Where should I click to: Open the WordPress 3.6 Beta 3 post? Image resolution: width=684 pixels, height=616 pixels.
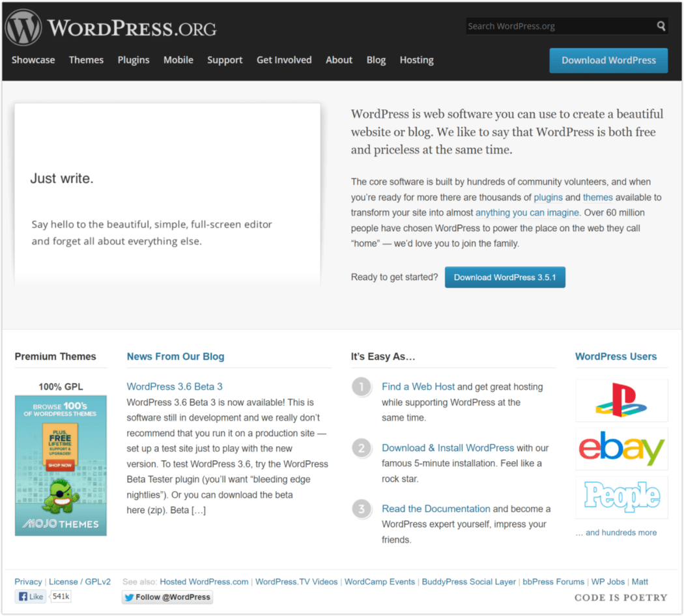point(175,386)
